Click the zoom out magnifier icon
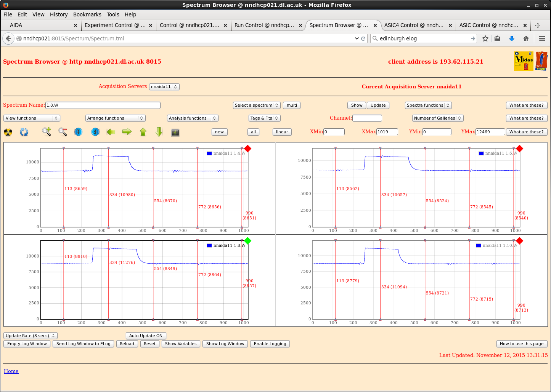 point(63,132)
